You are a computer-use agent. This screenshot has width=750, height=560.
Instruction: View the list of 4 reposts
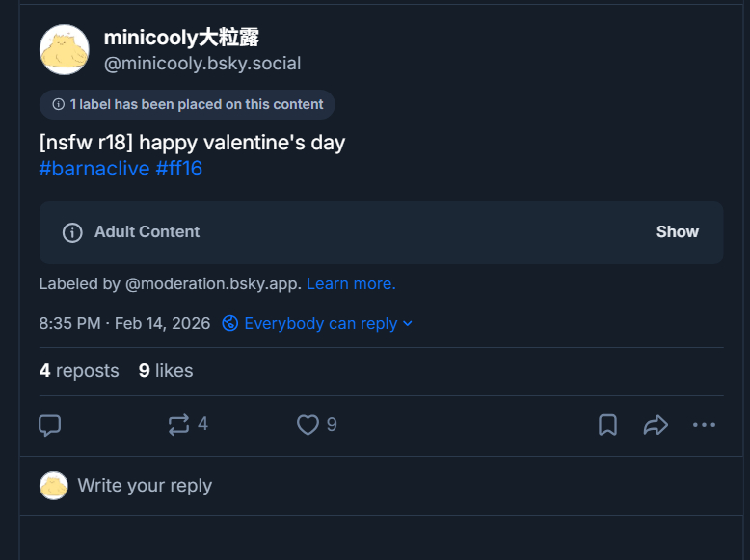pyautogui.click(x=79, y=371)
